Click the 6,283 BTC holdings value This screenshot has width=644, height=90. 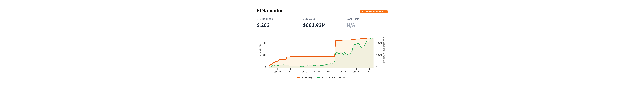pos(263,25)
